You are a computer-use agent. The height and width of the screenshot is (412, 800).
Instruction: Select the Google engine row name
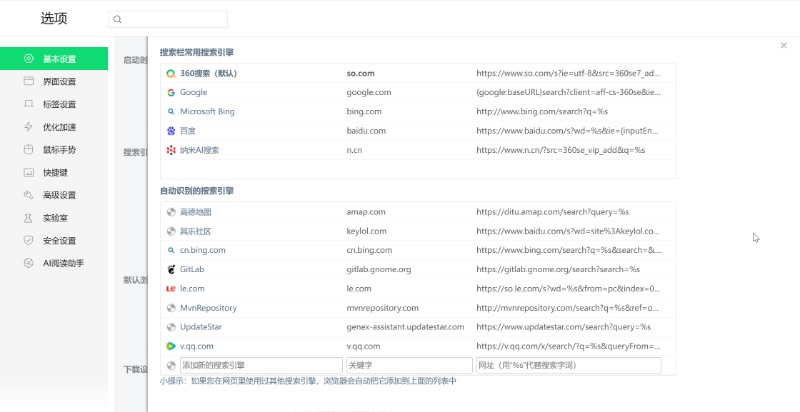point(193,92)
